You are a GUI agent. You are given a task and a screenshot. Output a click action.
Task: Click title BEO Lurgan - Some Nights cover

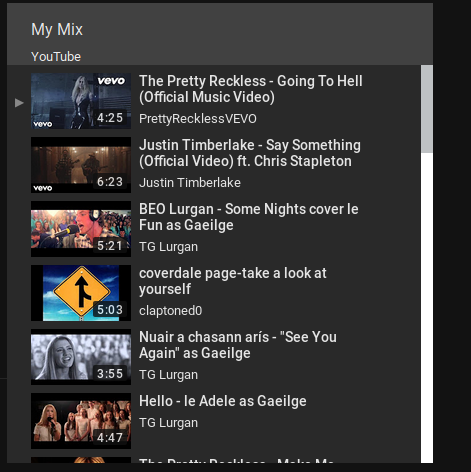click(x=249, y=217)
